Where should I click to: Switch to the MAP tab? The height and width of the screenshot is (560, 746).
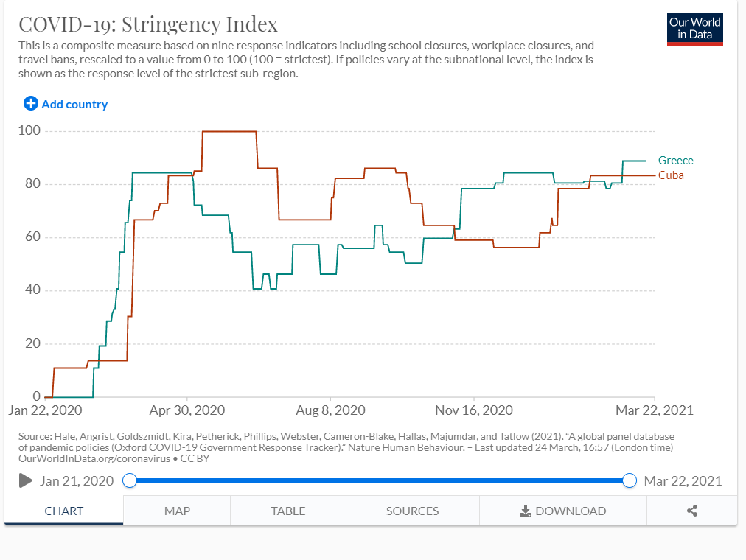tap(177, 511)
